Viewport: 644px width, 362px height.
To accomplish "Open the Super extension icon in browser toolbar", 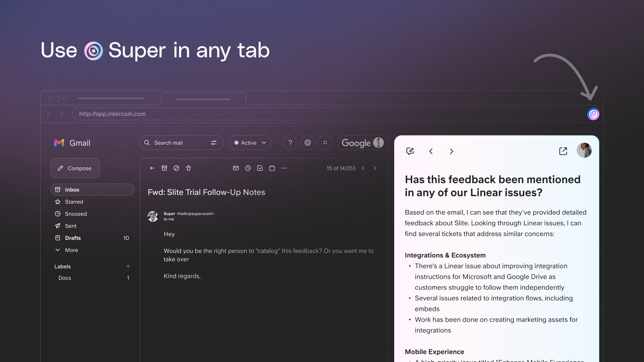I will 593,114.
